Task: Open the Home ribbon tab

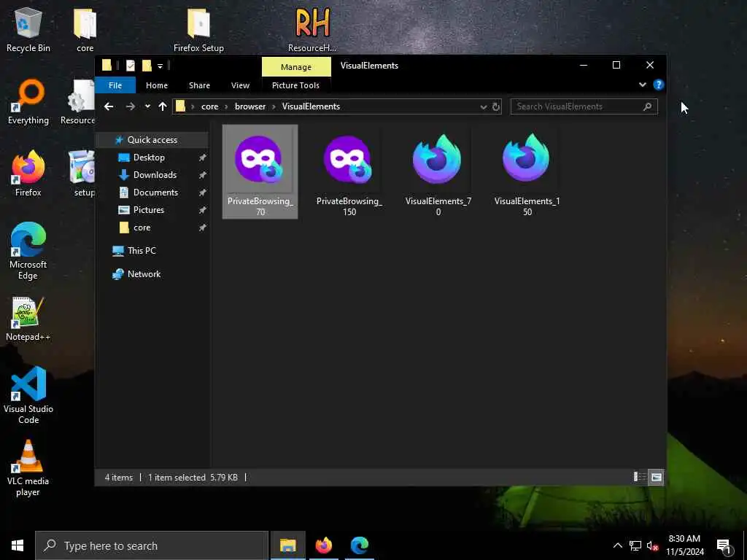Action: (157, 85)
